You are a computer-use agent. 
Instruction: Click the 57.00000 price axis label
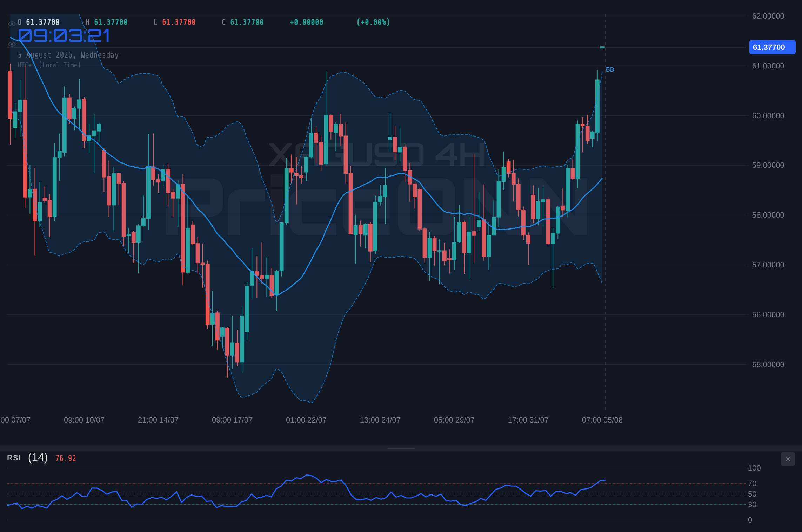point(768,265)
